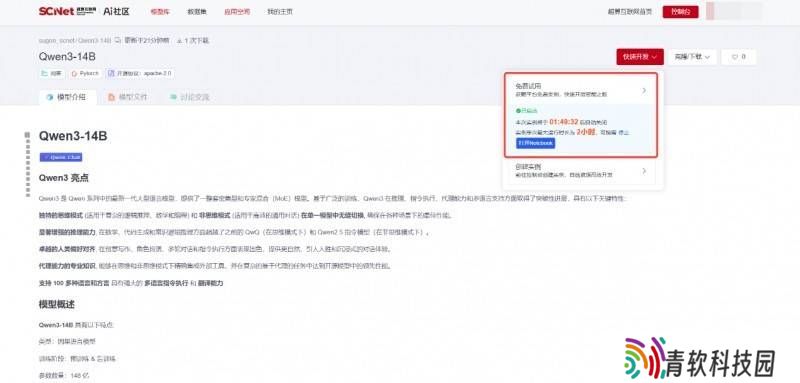Click the 已启动 running status indicator
The image size is (800, 383).
(526, 111)
